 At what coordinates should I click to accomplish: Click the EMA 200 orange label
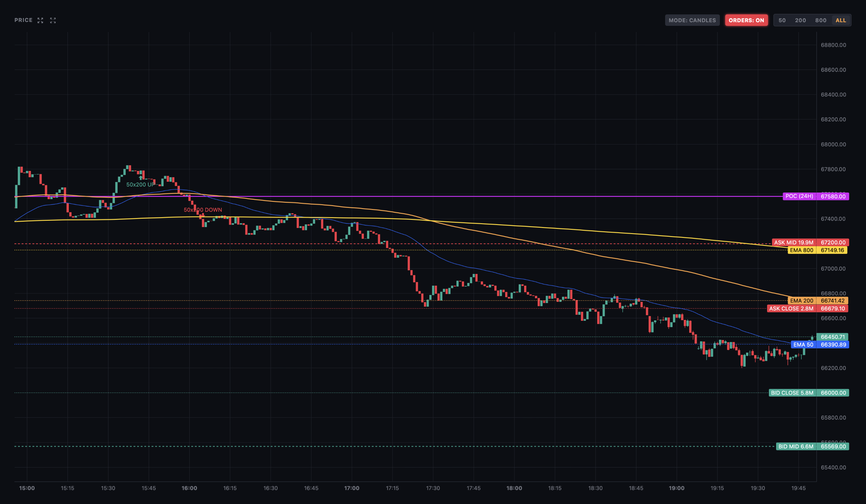pyautogui.click(x=801, y=301)
